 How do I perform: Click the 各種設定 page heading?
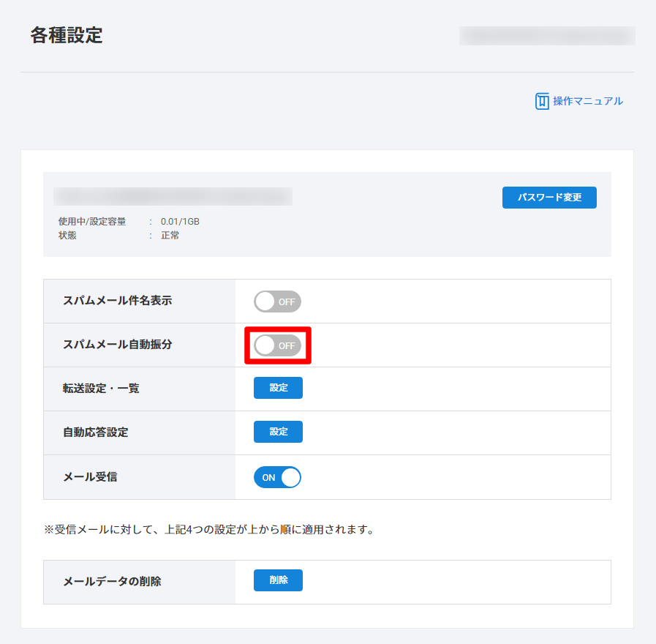(x=67, y=35)
